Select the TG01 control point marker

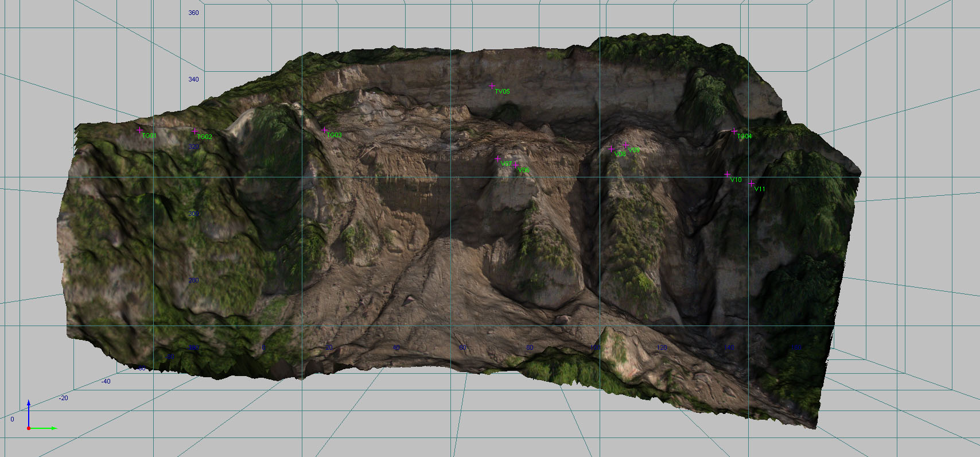pyautogui.click(x=139, y=130)
